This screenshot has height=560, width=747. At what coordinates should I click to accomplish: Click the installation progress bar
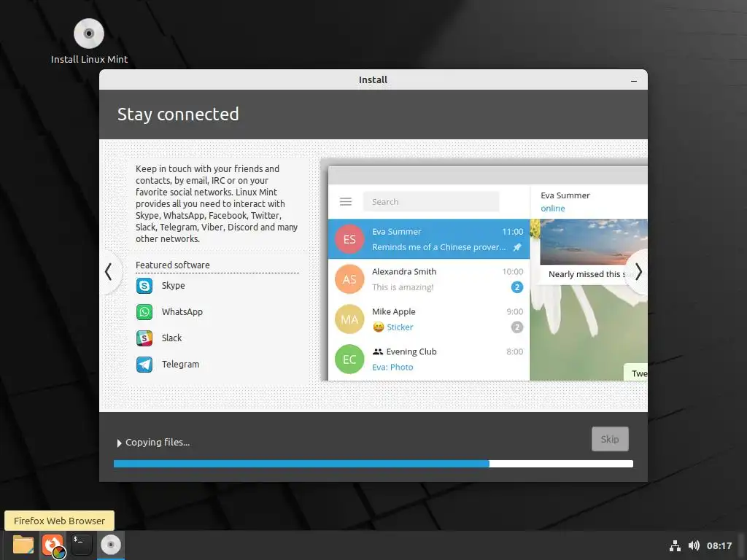coord(373,464)
